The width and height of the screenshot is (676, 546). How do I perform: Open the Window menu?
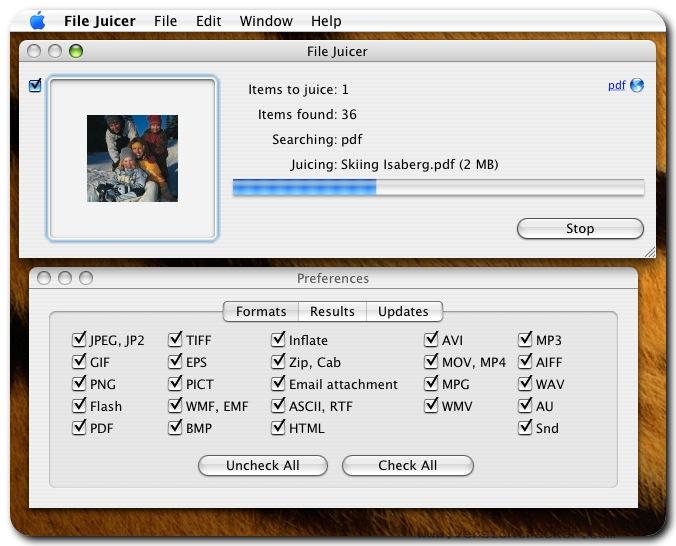(x=266, y=21)
